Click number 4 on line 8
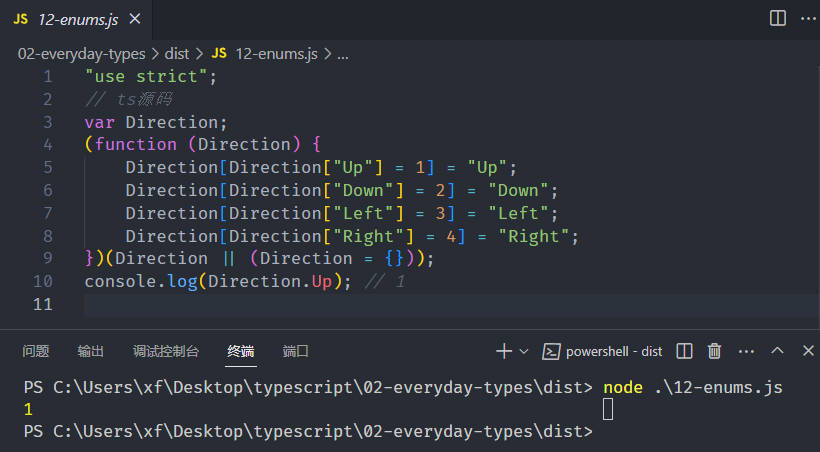 click(451, 236)
